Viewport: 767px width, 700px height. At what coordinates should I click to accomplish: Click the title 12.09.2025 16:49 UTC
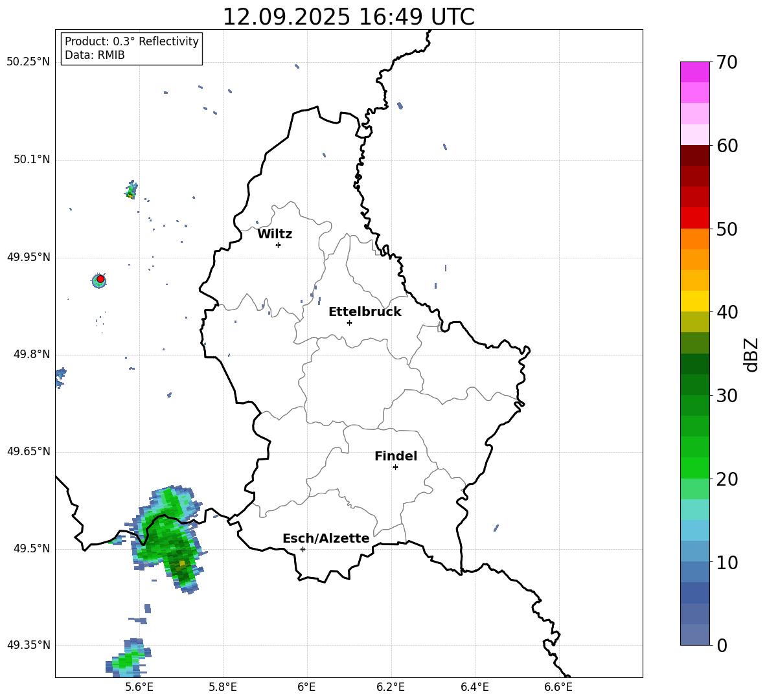(349, 17)
